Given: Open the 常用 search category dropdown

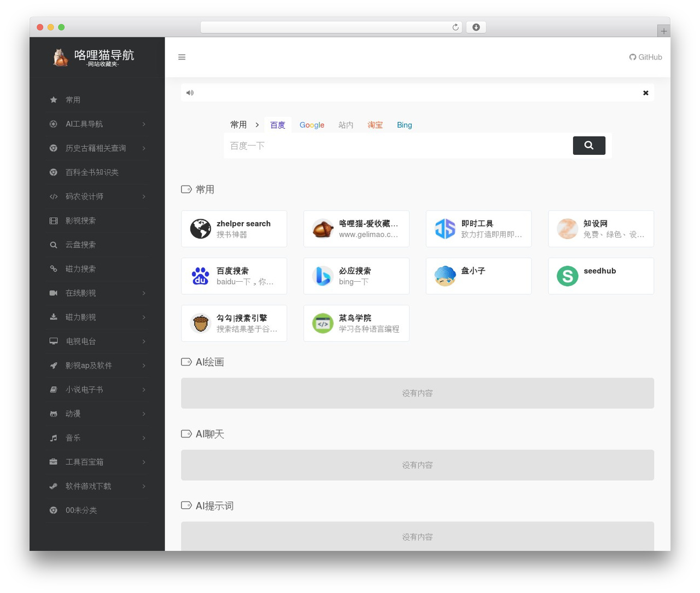Looking at the screenshot, I should point(244,125).
